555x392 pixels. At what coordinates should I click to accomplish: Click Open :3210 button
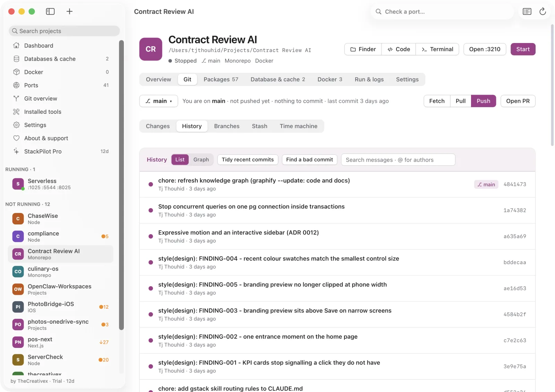click(x=485, y=49)
